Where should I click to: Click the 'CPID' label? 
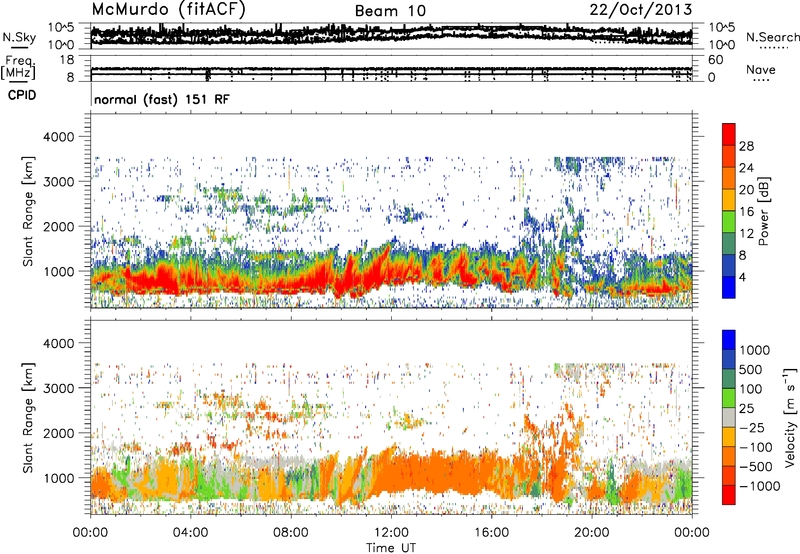(x=22, y=95)
